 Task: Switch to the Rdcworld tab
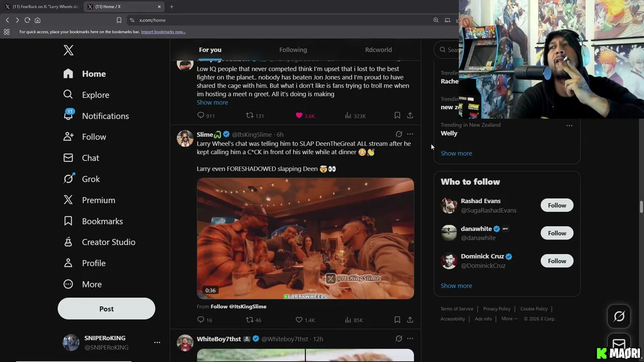[x=378, y=50]
